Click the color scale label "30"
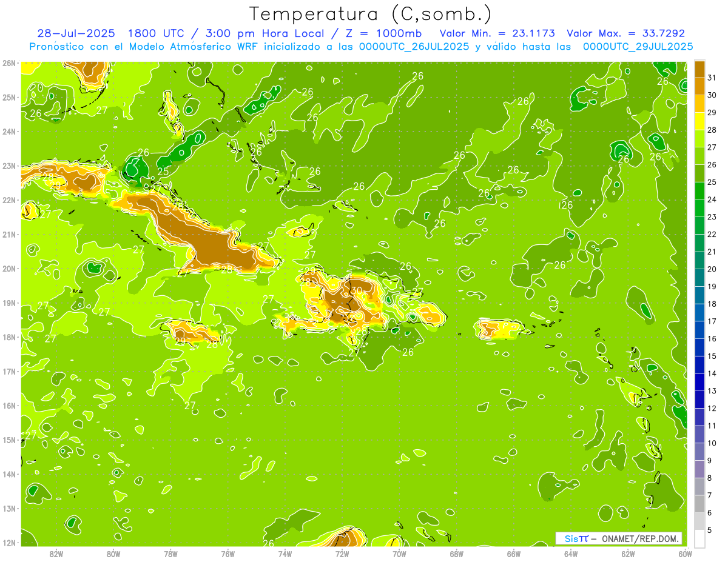Screen dimensions: 728x562 [712, 95]
